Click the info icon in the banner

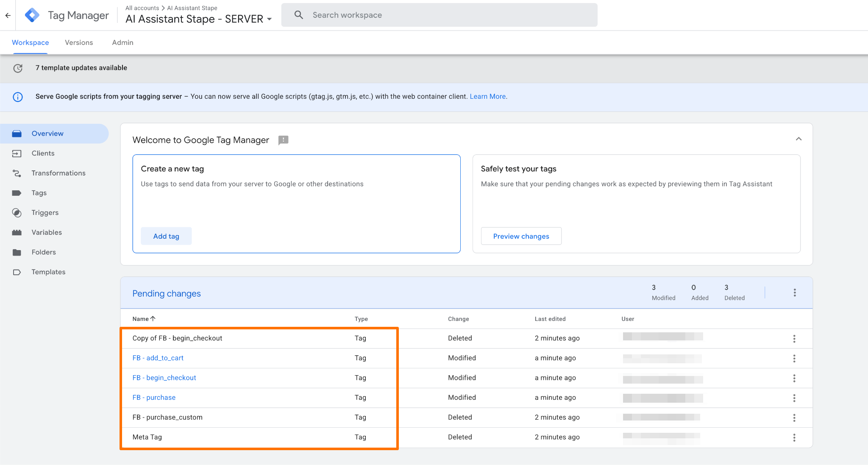point(18,97)
